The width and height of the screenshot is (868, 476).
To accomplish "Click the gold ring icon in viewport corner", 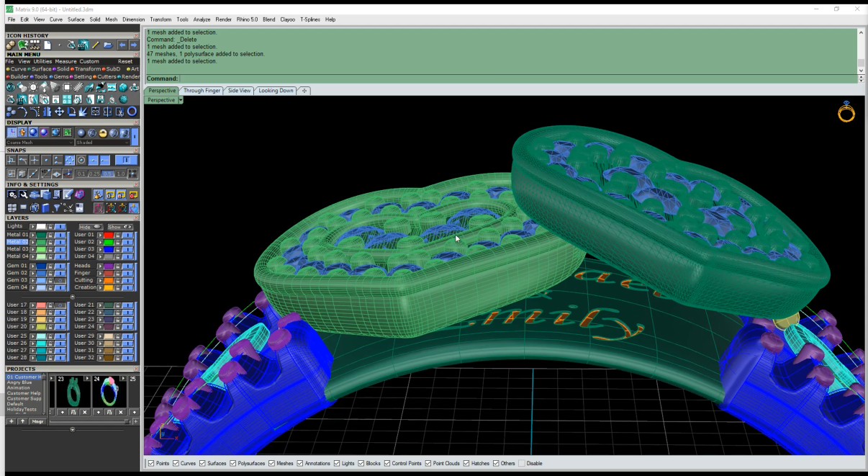I will (846, 111).
